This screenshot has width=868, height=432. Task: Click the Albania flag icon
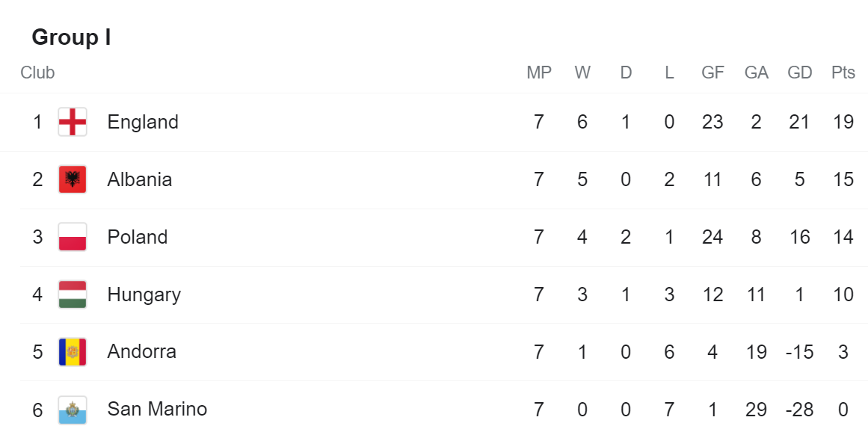73,179
